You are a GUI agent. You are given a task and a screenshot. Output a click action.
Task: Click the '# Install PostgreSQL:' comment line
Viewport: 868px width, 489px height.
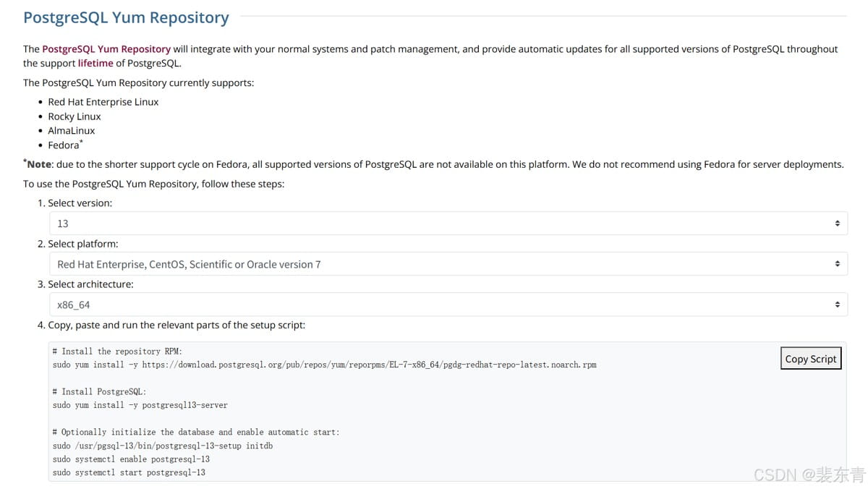click(x=99, y=392)
